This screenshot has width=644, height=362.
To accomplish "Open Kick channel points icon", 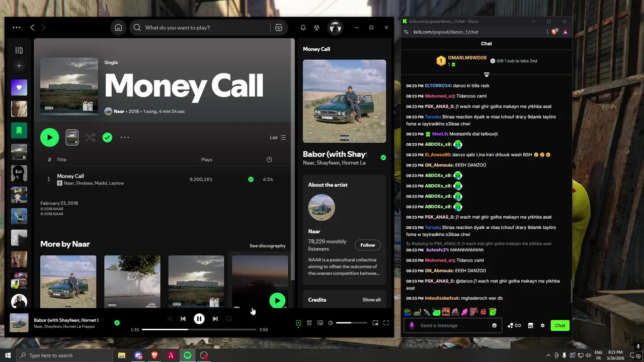I will (514, 325).
